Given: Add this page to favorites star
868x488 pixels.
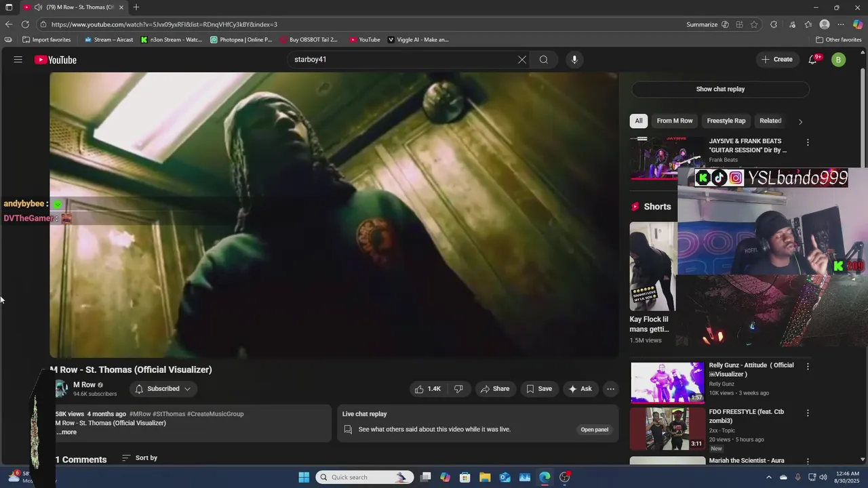Looking at the screenshot, I should tap(754, 24).
